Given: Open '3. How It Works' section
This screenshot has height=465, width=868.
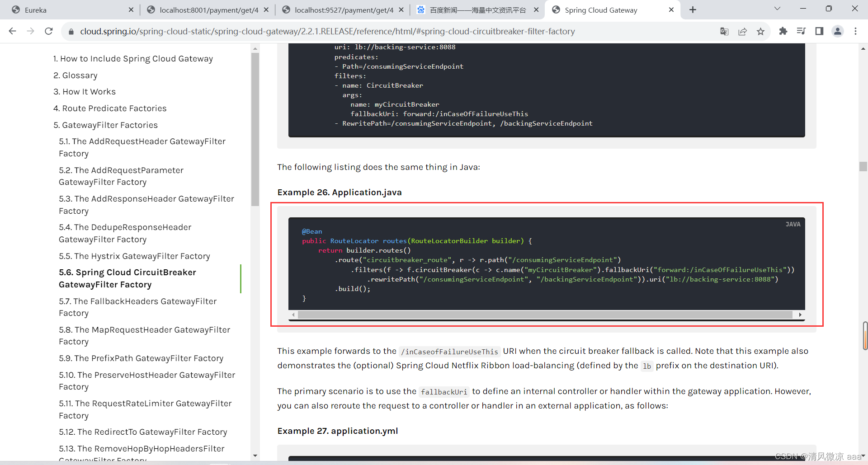Looking at the screenshot, I should click(x=85, y=92).
